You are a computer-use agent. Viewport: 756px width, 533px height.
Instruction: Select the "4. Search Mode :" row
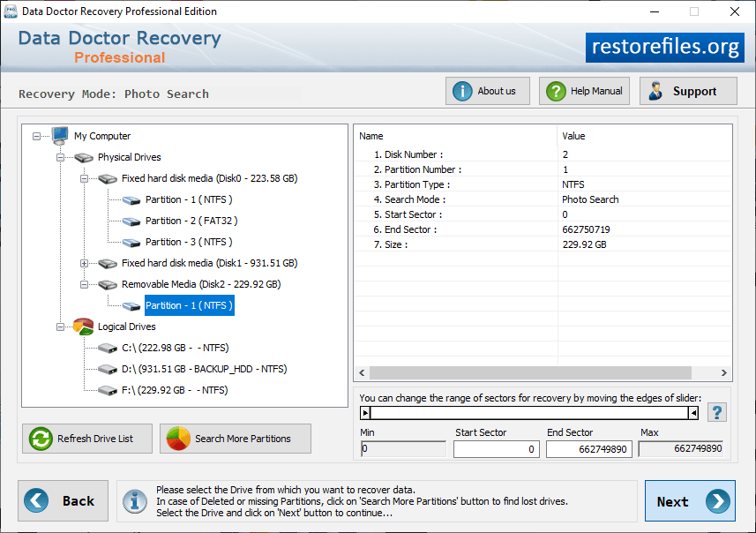point(543,199)
